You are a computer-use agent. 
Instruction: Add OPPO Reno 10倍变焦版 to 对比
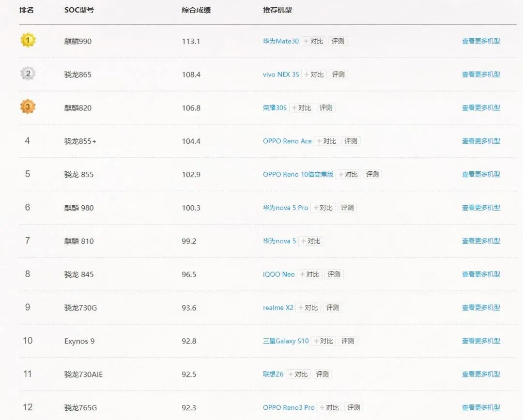[348, 174]
